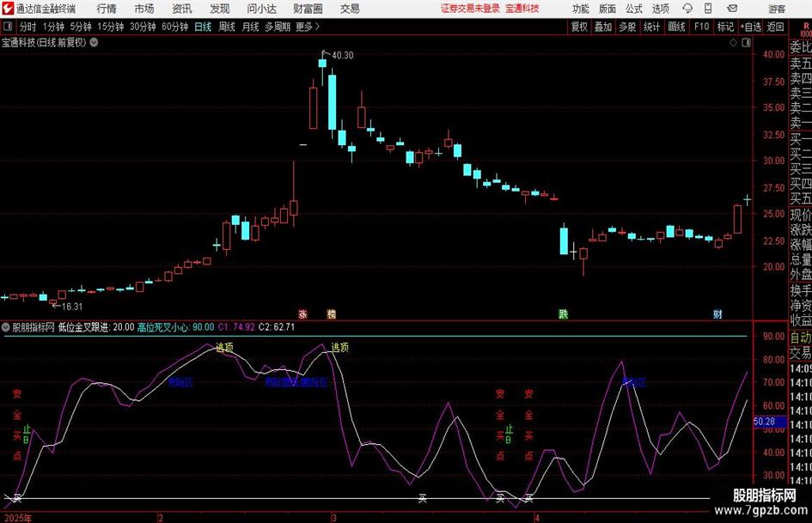Add stock with the +自选 button
This screenshot has width=812, height=523.
click(x=751, y=27)
